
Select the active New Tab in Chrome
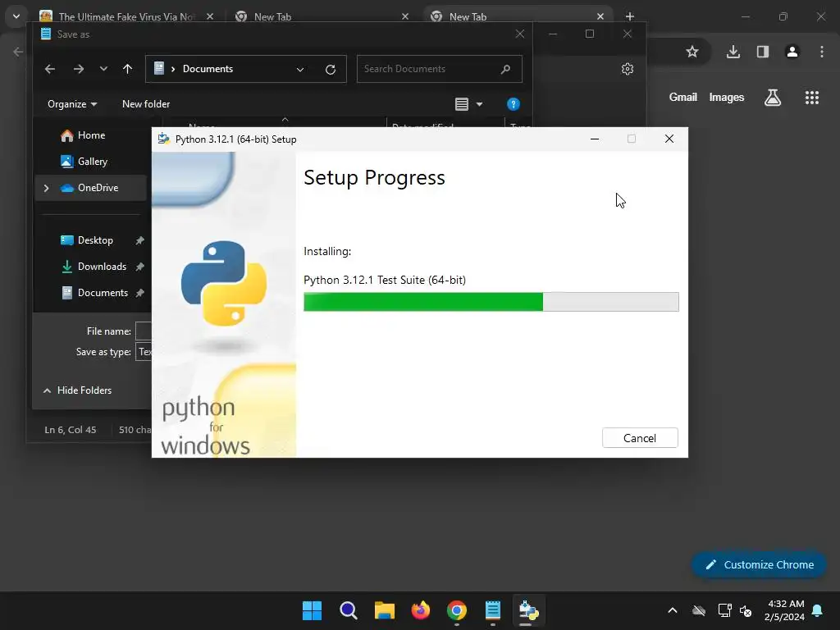518,16
